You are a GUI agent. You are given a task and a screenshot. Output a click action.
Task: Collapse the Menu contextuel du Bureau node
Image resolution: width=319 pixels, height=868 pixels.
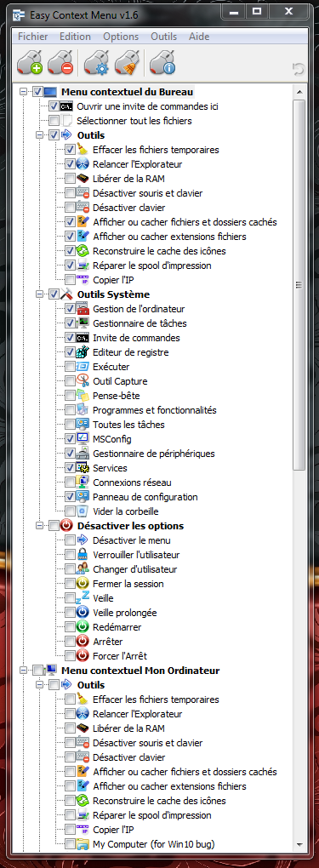coord(23,92)
